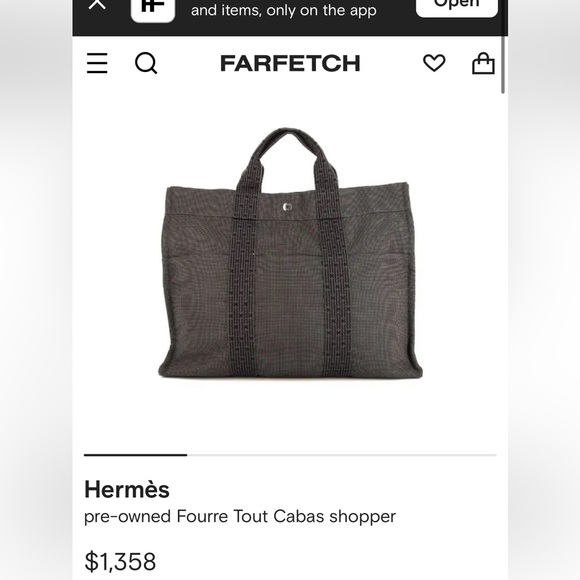Viewport: 580px width, 580px height.
Task: Click the Open app button
Action: [456, 7]
